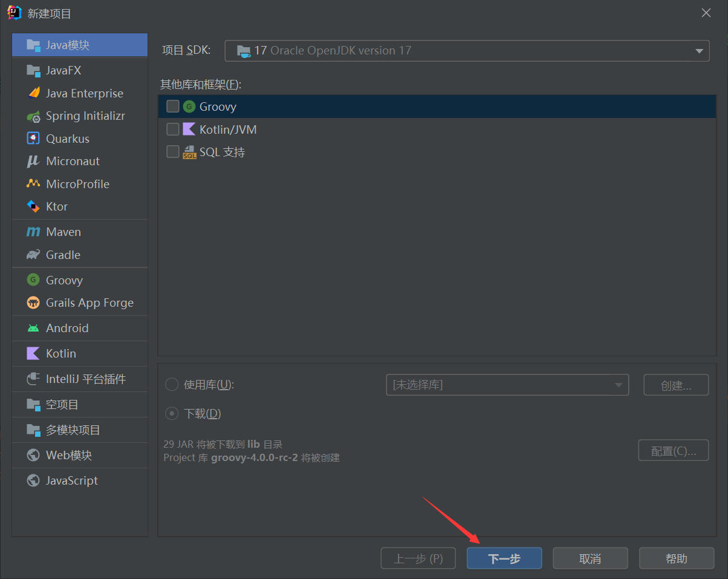Screen dimensions: 728x579
Task: Click the JDK folder icon in SDK combo
Action: click(244, 51)
